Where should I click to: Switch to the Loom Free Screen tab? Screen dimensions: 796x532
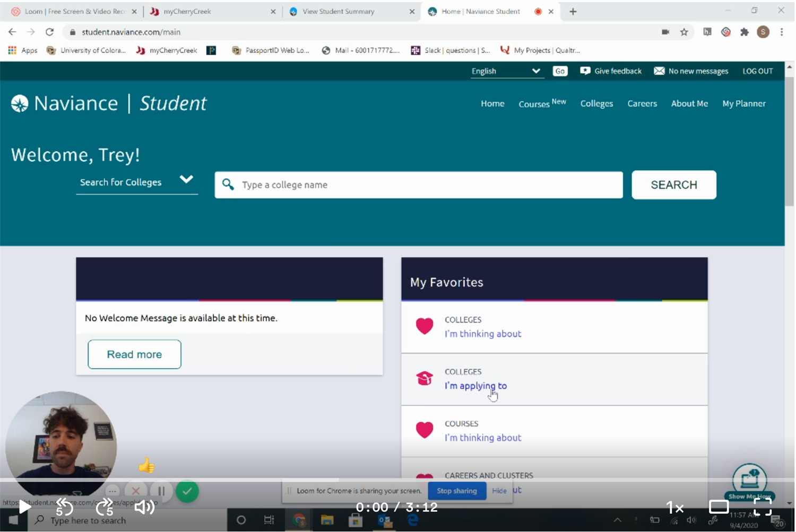click(74, 11)
